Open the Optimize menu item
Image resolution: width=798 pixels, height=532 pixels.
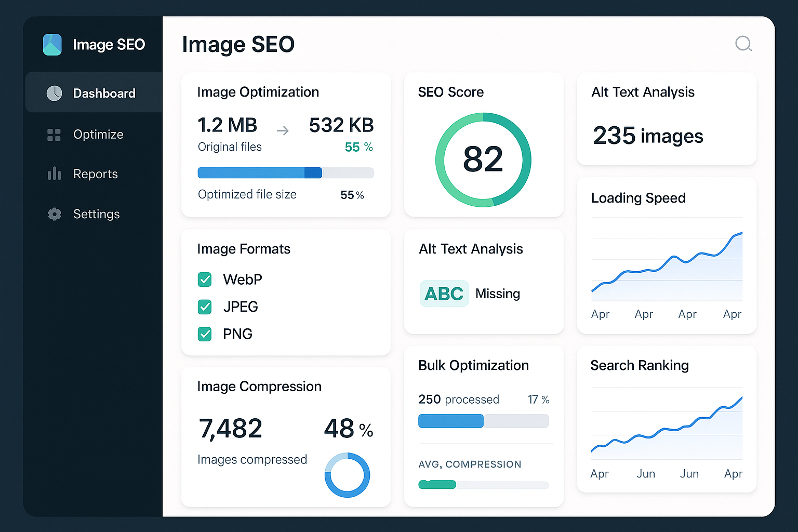click(x=98, y=135)
